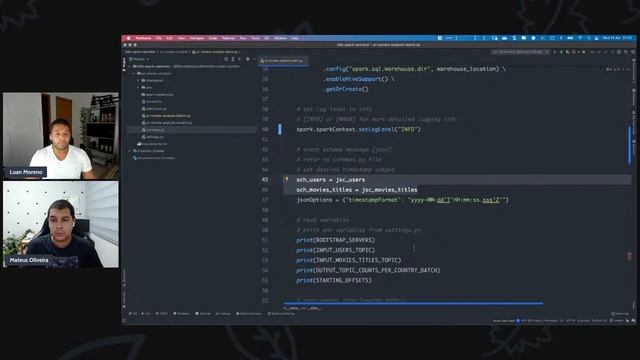640x360 pixels.
Task: Open the Run menu
Action: click(x=243, y=38)
